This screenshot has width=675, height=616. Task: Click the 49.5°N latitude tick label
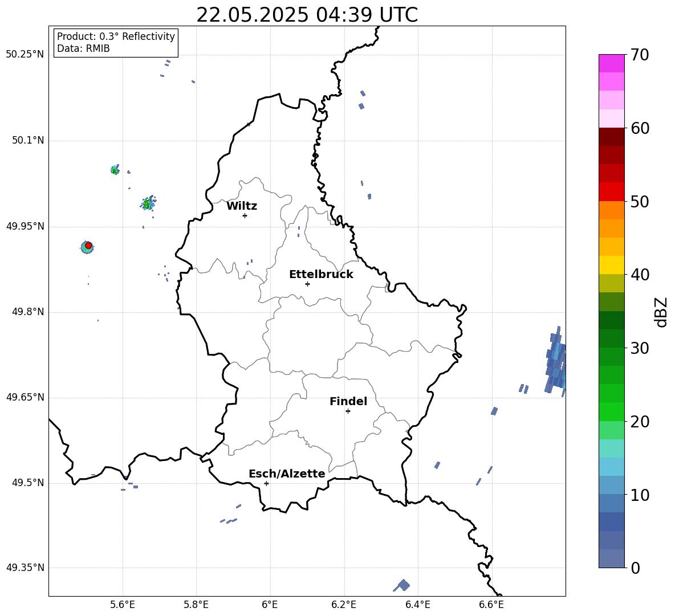[28, 483]
